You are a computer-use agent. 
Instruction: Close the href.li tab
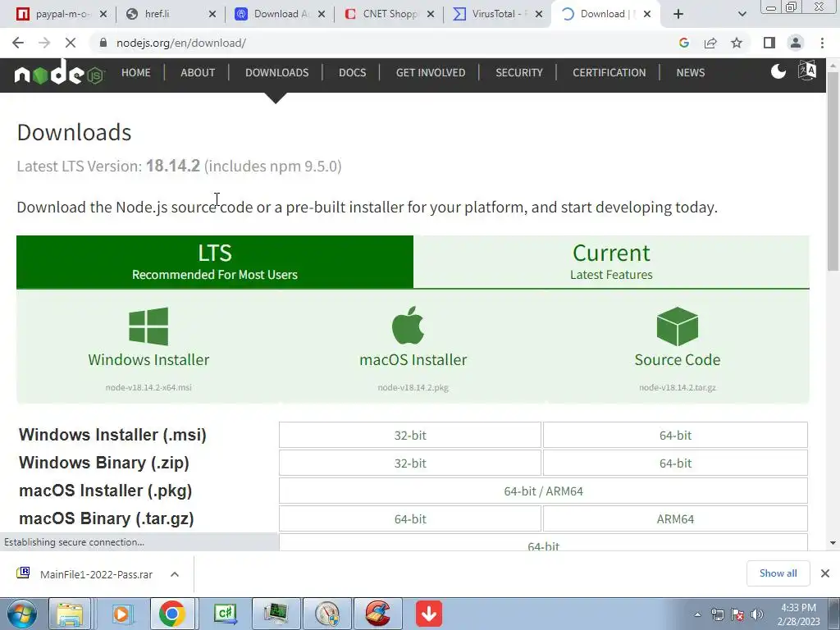[x=212, y=14]
